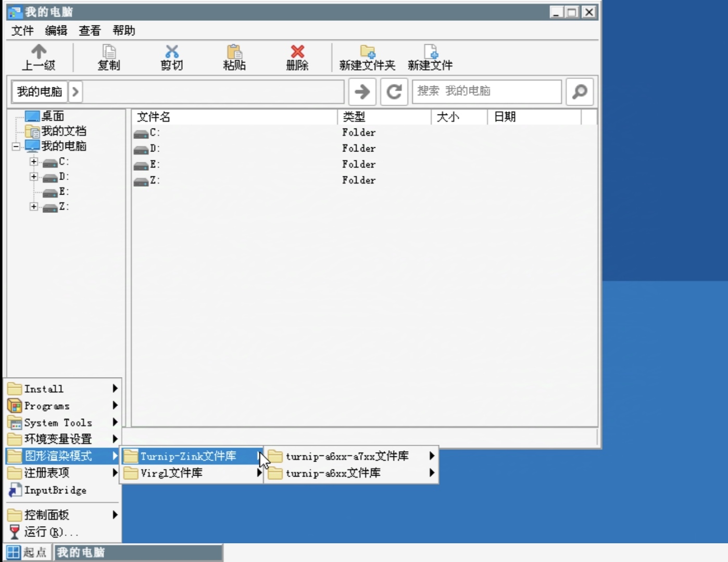Select 我的文档 in the folder tree
Viewport: 728px width, 562px height.
point(64,131)
